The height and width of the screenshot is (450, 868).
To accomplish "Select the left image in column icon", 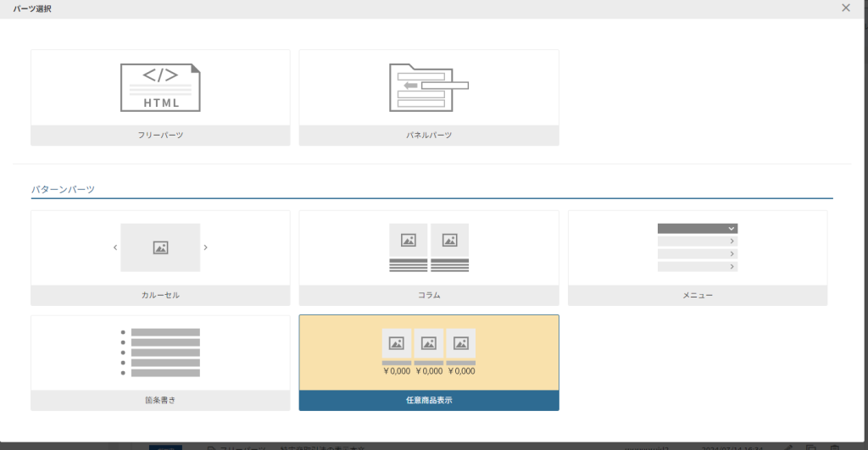I will coord(408,240).
